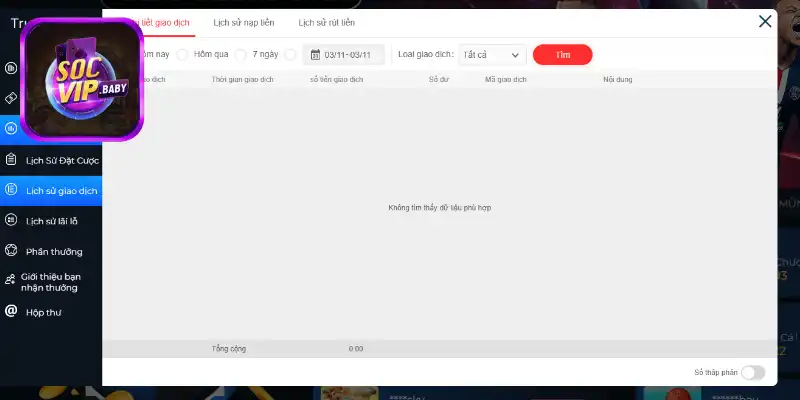Open the Loại giao dịch Tất cả dropdown
800x400 pixels.
pyautogui.click(x=492, y=55)
